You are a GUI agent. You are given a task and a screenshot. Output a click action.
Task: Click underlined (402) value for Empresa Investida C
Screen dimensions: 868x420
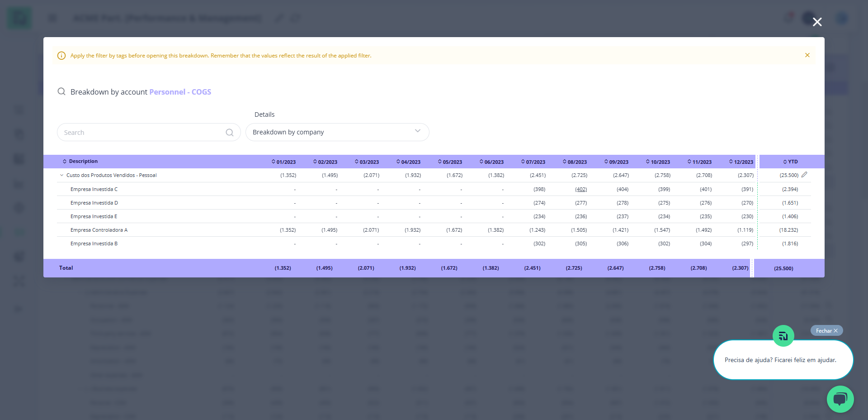coord(581,189)
